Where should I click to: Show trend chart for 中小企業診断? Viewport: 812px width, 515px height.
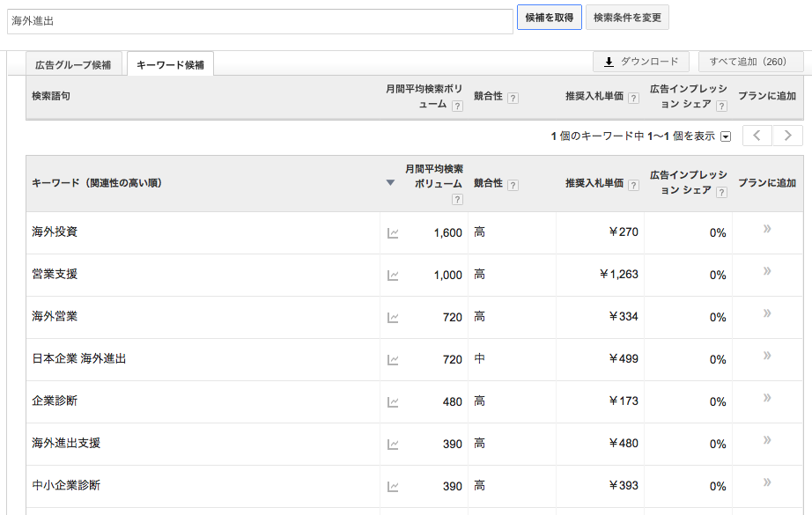pos(393,487)
